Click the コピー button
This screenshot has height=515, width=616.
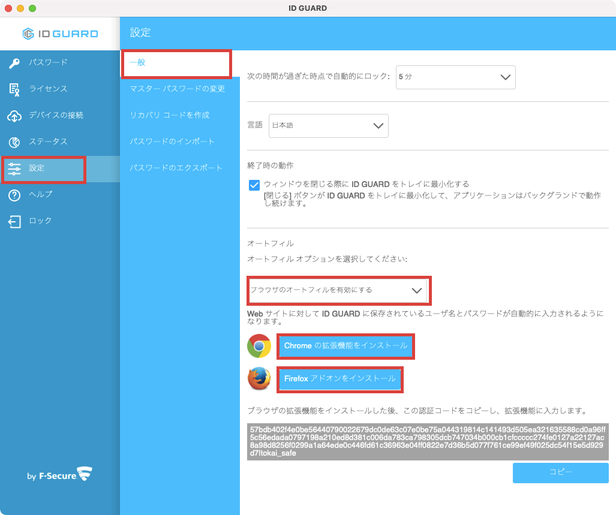click(x=561, y=473)
